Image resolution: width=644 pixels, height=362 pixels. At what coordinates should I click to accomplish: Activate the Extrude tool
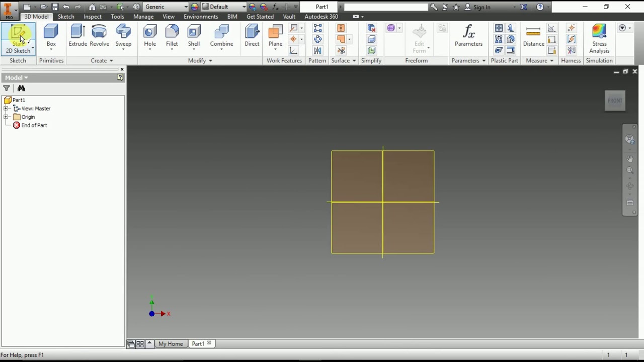(x=77, y=36)
